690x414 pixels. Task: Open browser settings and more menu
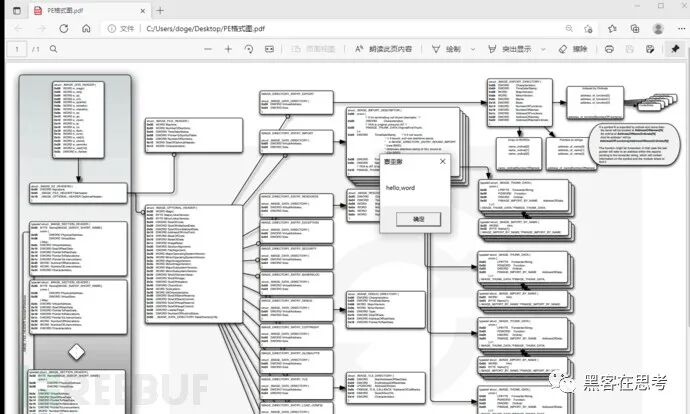[x=682, y=29]
